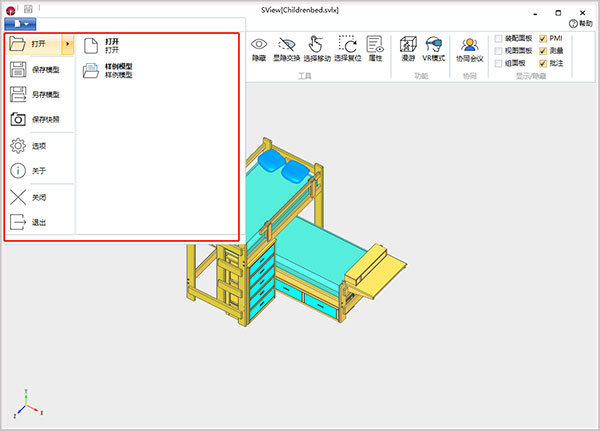The image size is (600, 431).
Task: Enable VR模式 headset icon
Action: click(x=433, y=46)
